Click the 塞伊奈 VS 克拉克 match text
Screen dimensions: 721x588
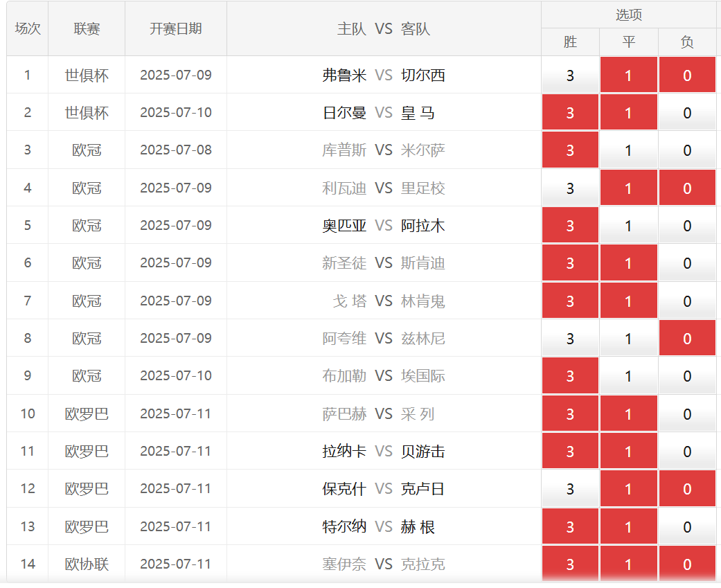[x=384, y=564]
